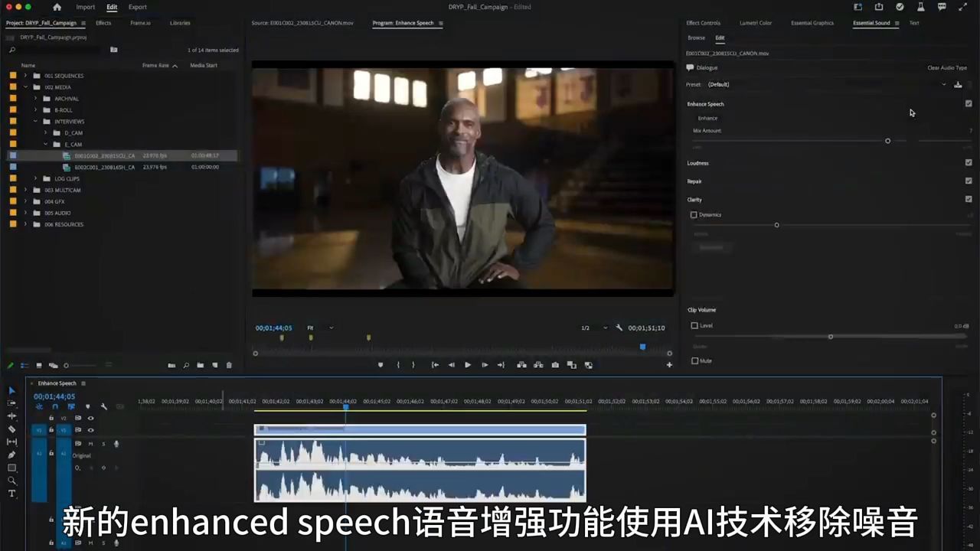
Task: Select the Zoom tool in the timeline toolbar
Action: [x=11, y=481]
